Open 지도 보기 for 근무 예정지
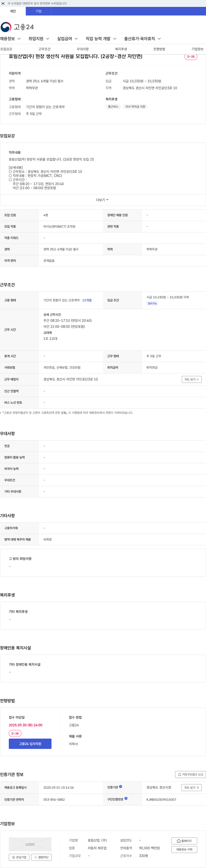Viewport: 206px width, 868px height. (192, 379)
